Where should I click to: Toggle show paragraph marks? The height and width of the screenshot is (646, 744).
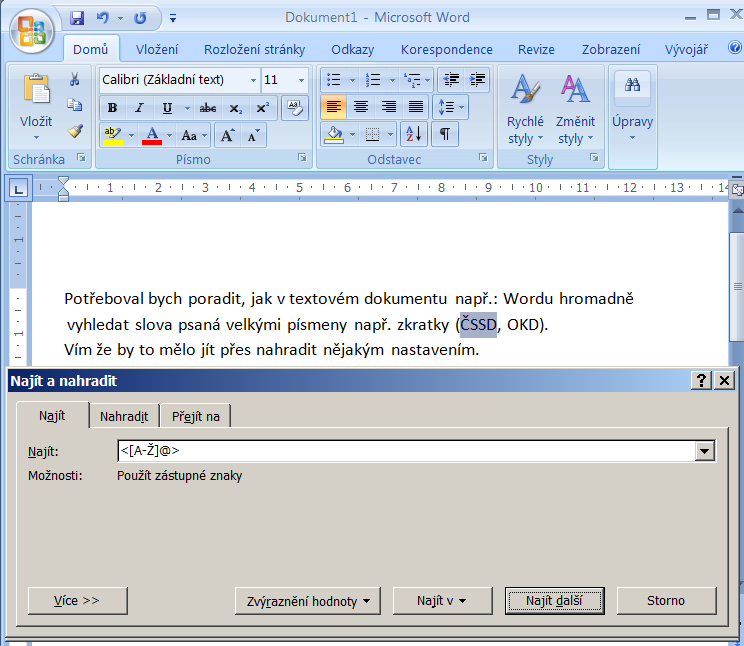445,134
